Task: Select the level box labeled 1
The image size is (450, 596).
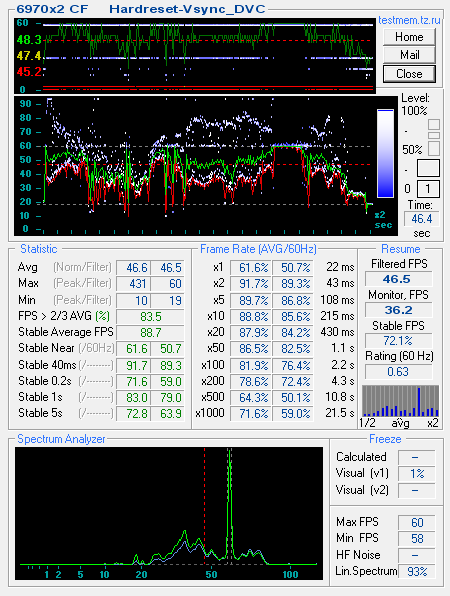Action: point(428,189)
